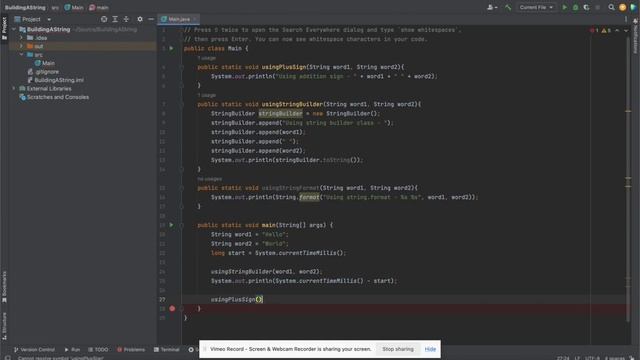Select the .gitignore file in tree
Screen dimensions: 640x360
(x=43, y=72)
